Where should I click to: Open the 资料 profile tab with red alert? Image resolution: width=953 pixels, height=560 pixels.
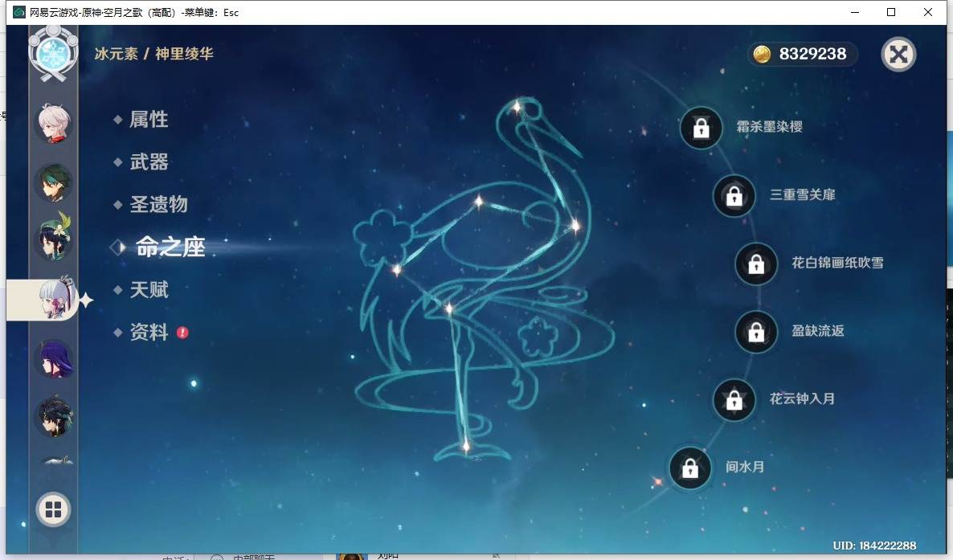[149, 332]
